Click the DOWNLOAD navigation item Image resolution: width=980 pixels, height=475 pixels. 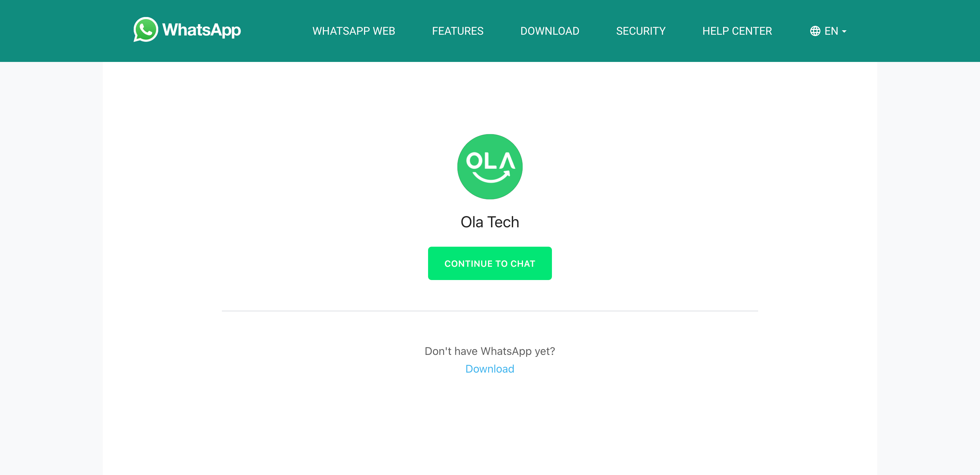point(549,31)
